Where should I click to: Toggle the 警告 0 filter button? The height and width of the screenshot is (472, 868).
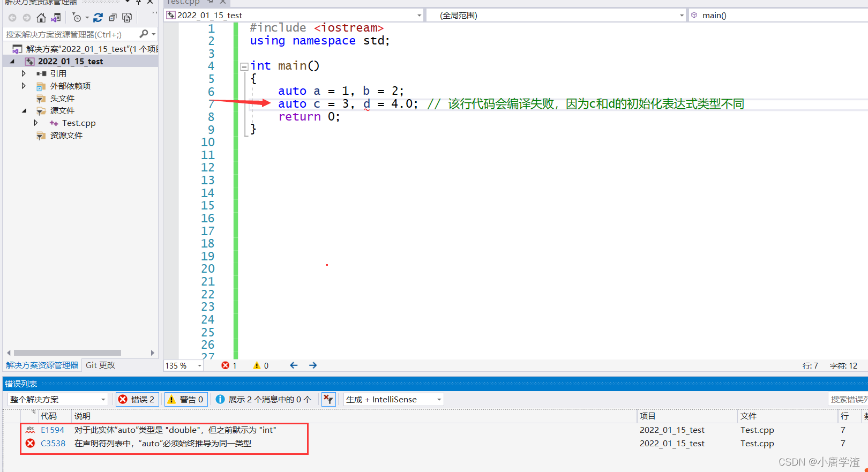[x=186, y=399]
